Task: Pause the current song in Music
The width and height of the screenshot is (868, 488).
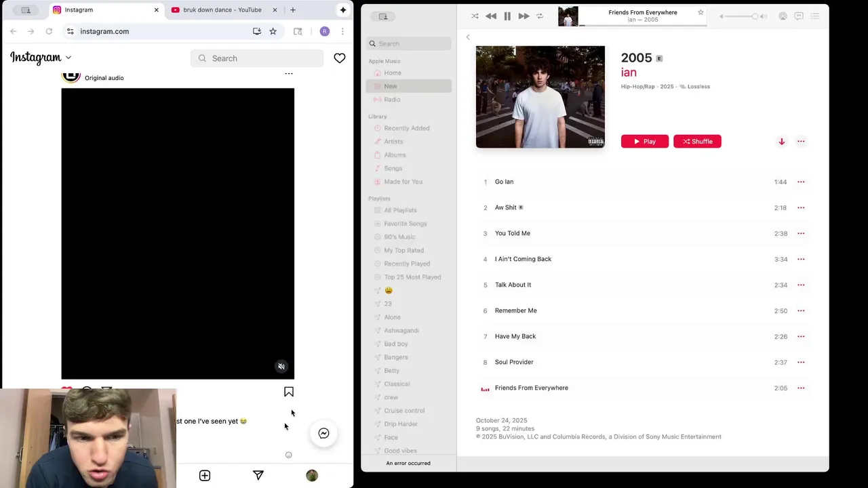Action: click(507, 16)
